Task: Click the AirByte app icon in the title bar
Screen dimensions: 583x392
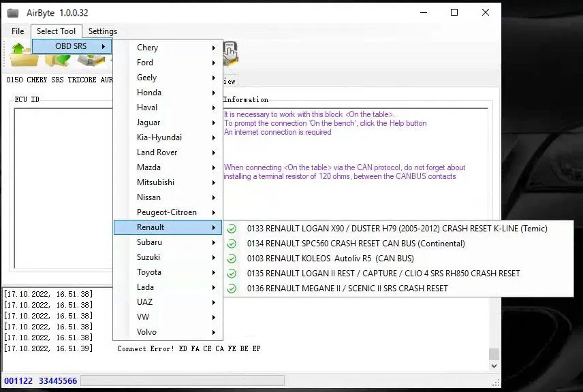Action: click(x=12, y=13)
